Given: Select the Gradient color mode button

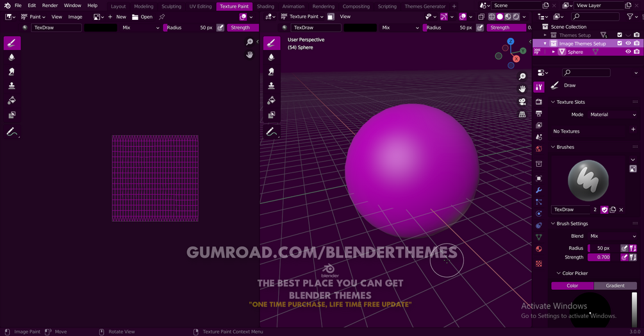Looking at the screenshot, I should tap(615, 285).
